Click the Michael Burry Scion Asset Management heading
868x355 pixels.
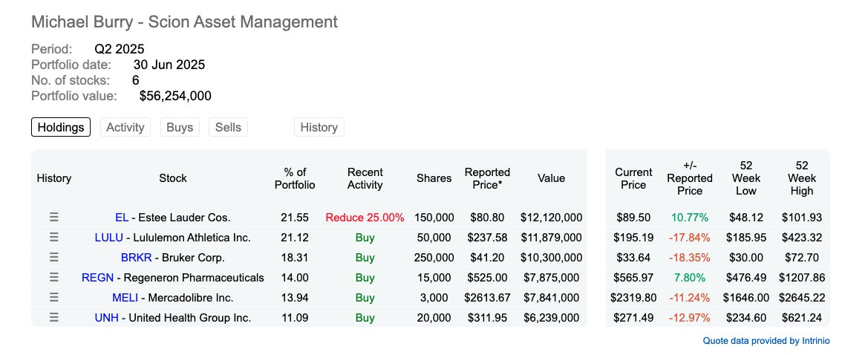click(184, 22)
